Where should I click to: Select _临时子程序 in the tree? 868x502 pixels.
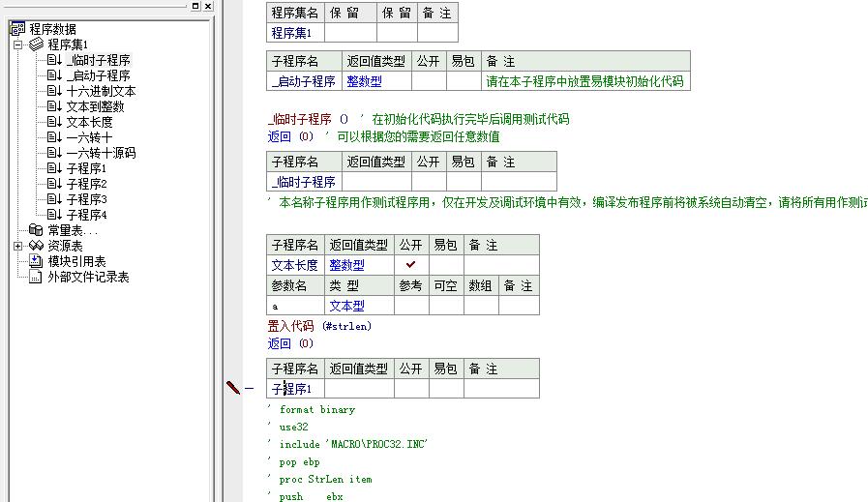[x=99, y=60]
